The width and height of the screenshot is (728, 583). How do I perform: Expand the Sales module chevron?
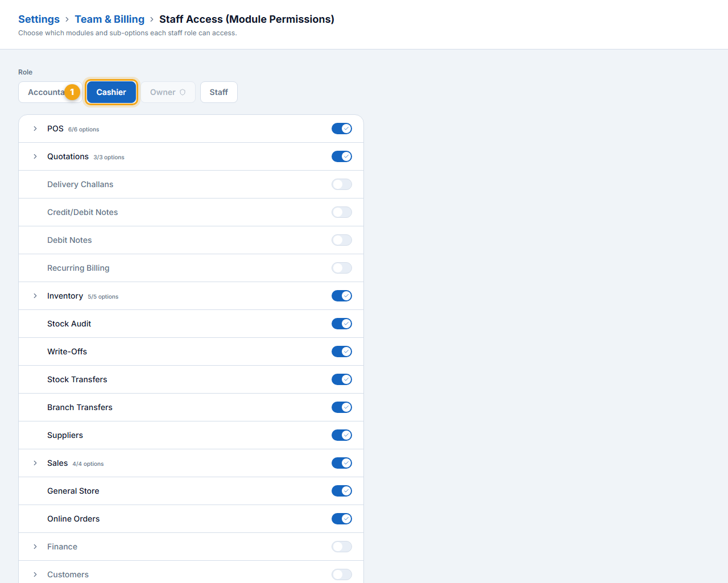coord(35,463)
